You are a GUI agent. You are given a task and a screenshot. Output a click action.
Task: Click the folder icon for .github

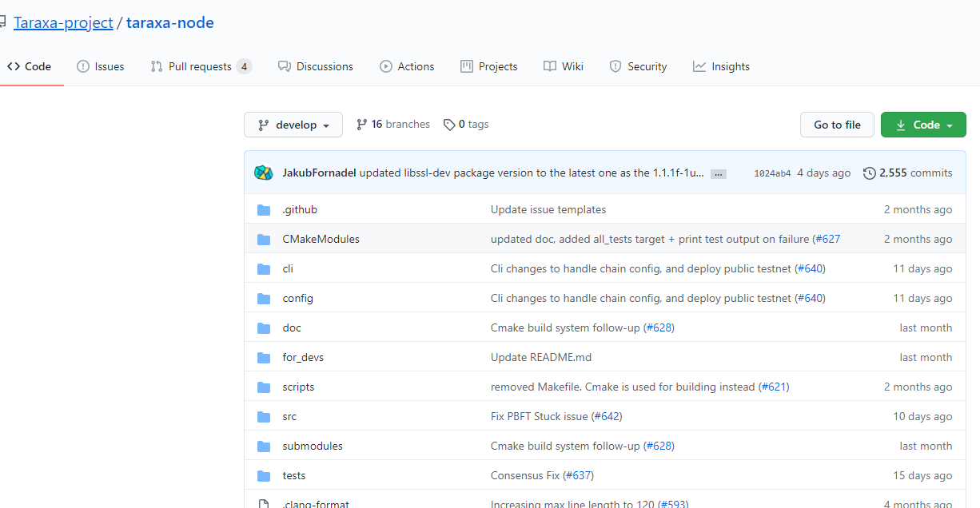click(264, 209)
